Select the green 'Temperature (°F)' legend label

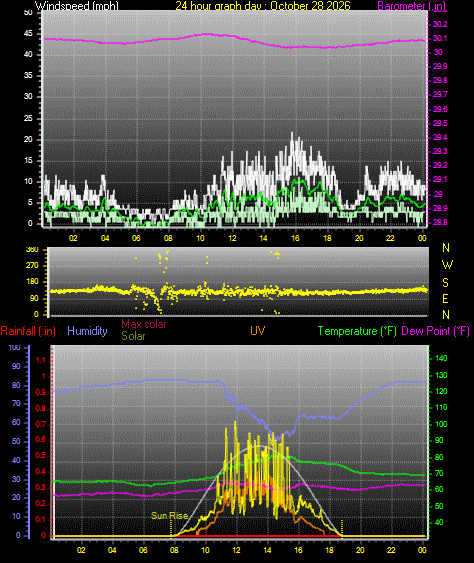[x=357, y=331]
